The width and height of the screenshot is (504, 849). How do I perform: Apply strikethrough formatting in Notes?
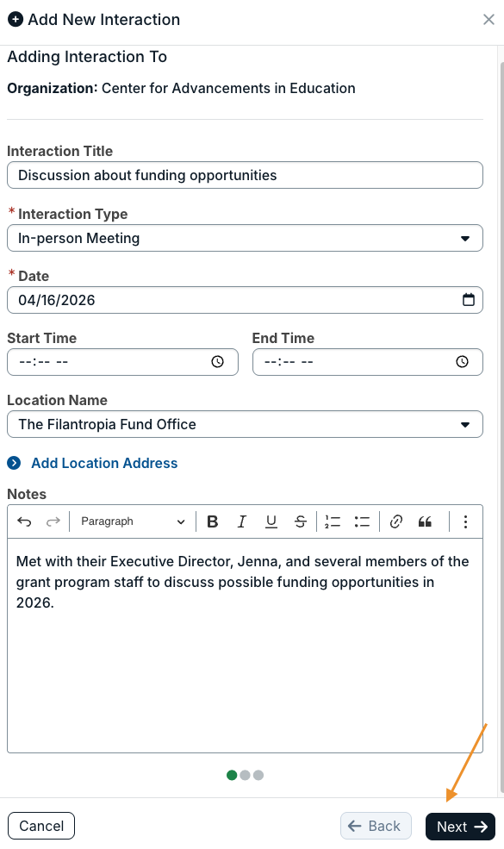[x=301, y=521]
